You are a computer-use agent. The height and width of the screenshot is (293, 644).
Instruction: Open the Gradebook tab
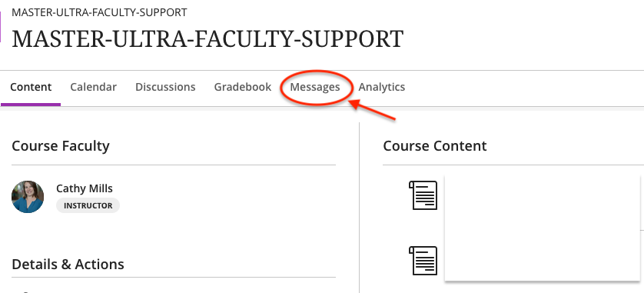tap(242, 87)
